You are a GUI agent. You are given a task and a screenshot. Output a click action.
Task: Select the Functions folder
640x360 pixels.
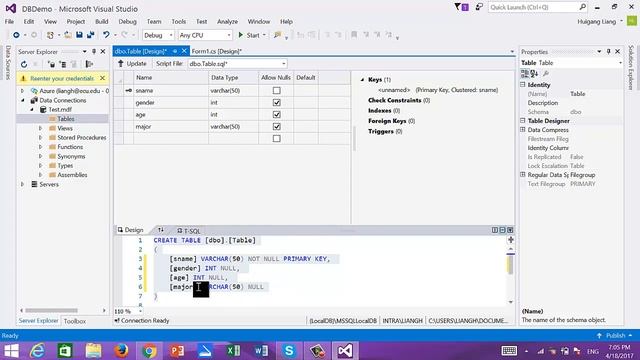[70, 147]
